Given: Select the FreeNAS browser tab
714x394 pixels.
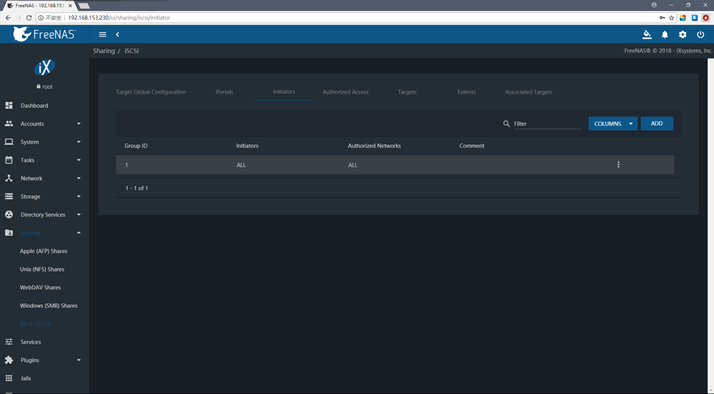Looking at the screenshot, I should pos(40,5).
